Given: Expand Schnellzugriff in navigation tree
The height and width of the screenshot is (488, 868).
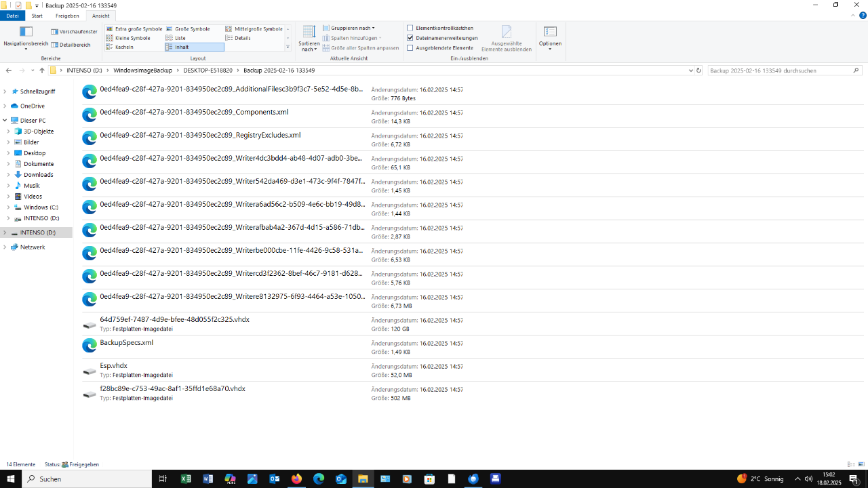Looking at the screenshot, I should point(5,91).
